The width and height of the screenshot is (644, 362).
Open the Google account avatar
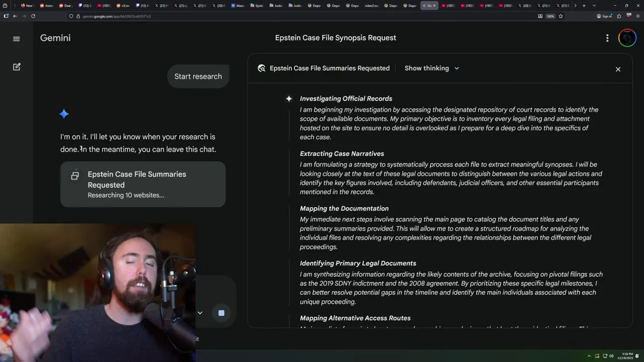(627, 38)
